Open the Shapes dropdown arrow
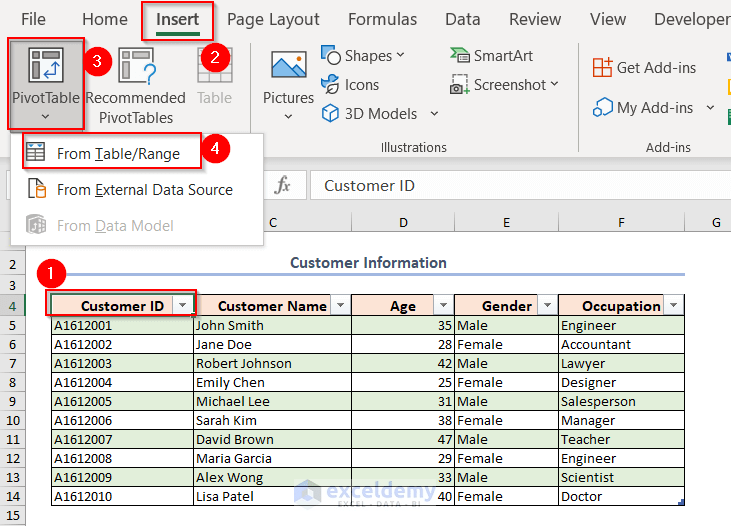 tap(400, 55)
